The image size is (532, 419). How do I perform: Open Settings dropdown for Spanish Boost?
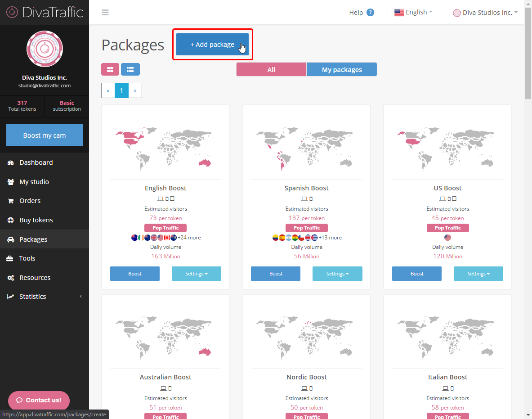(x=337, y=274)
